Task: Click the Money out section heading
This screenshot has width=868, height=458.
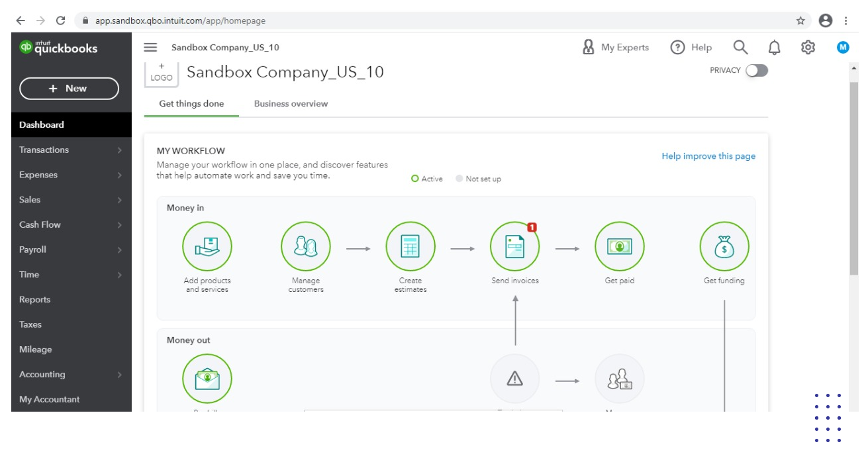Action: click(x=189, y=340)
